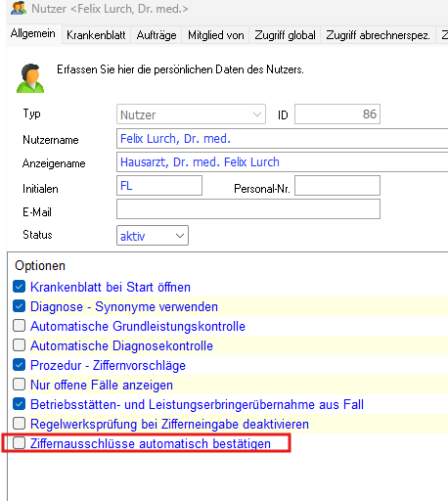
Task: Uncheck Krankenblatt bei Start öffnen
Action: (20, 287)
